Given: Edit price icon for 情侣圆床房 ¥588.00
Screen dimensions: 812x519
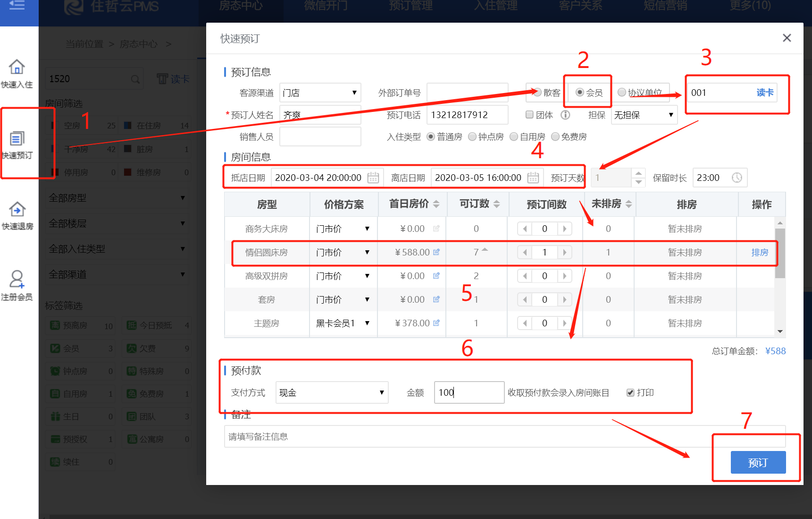Looking at the screenshot, I should click(x=436, y=252).
